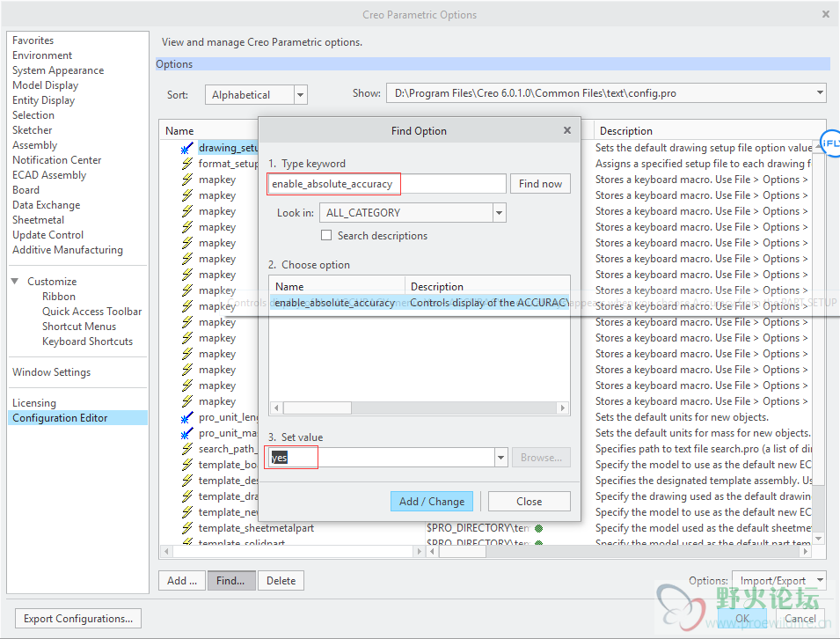This screenshot has height=639, width=840.
Task: Click the Name column header in options list
Action: tap(179, 131)
